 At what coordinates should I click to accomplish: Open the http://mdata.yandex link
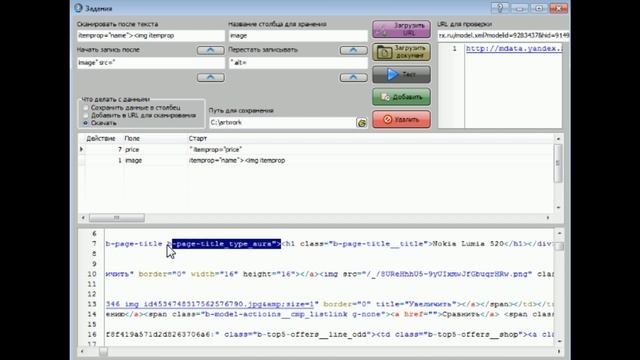click(514, 49)
